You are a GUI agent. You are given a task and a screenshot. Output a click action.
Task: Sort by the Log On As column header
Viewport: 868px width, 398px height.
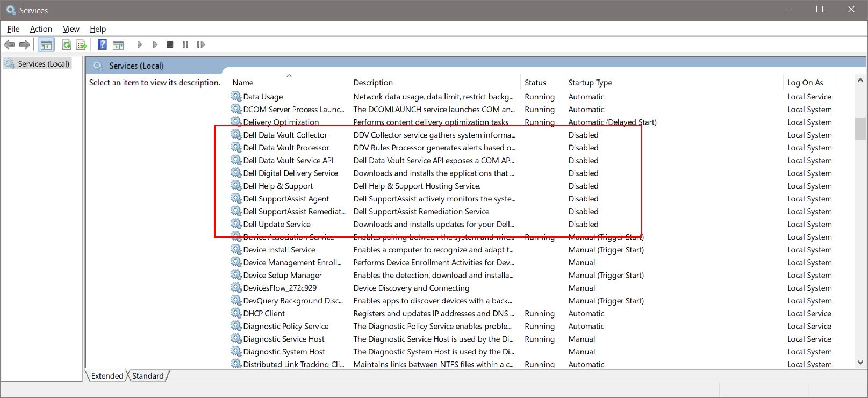tap(805, 83)
